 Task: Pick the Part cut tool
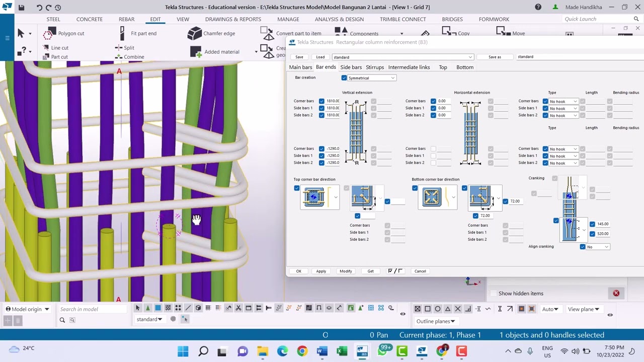tap(55, 57)
